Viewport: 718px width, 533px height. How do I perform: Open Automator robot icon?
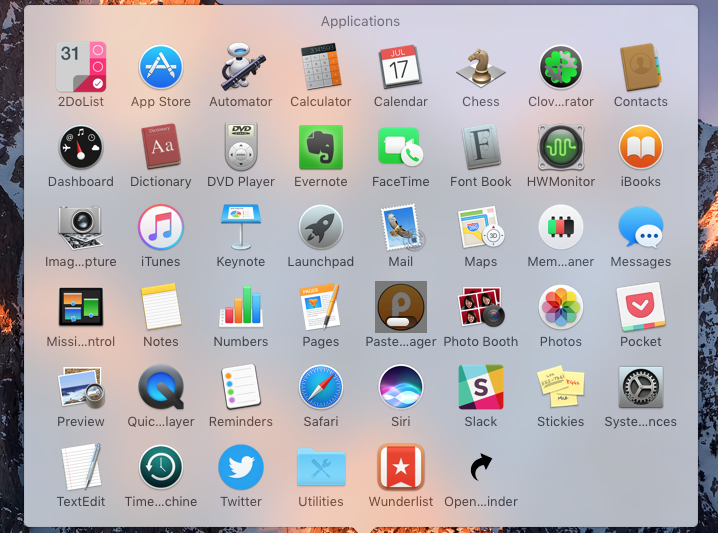241,67
